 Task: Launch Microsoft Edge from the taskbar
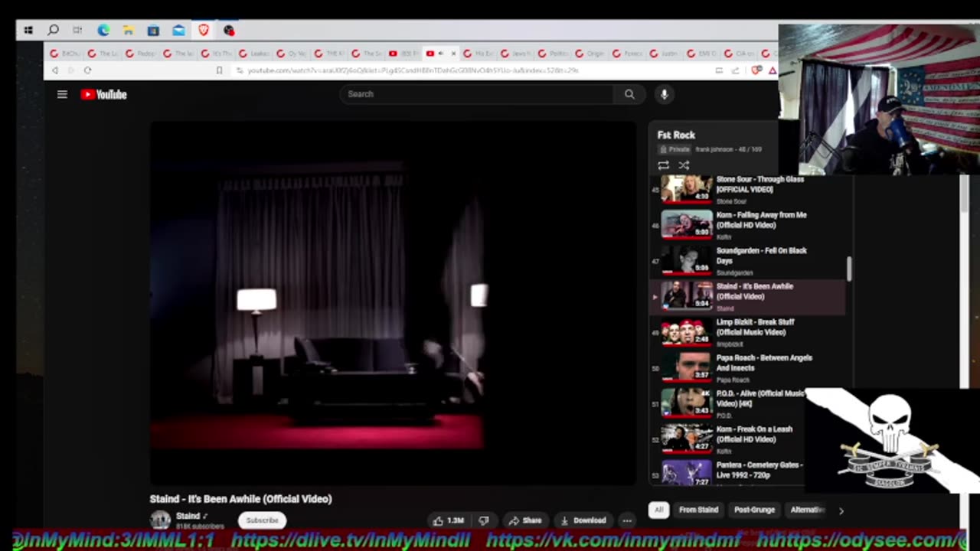[103, 31]
